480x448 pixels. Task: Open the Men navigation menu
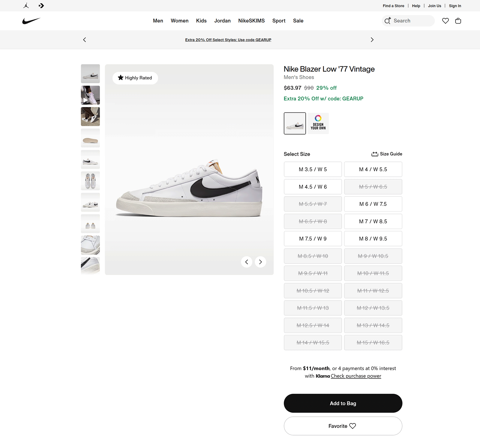[x=158, y=21]
